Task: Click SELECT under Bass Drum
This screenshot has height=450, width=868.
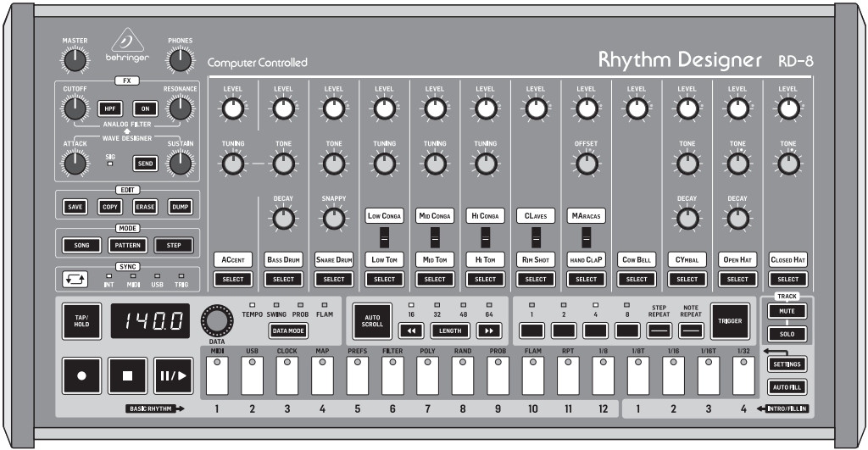Action: click(x=283, y=280)
